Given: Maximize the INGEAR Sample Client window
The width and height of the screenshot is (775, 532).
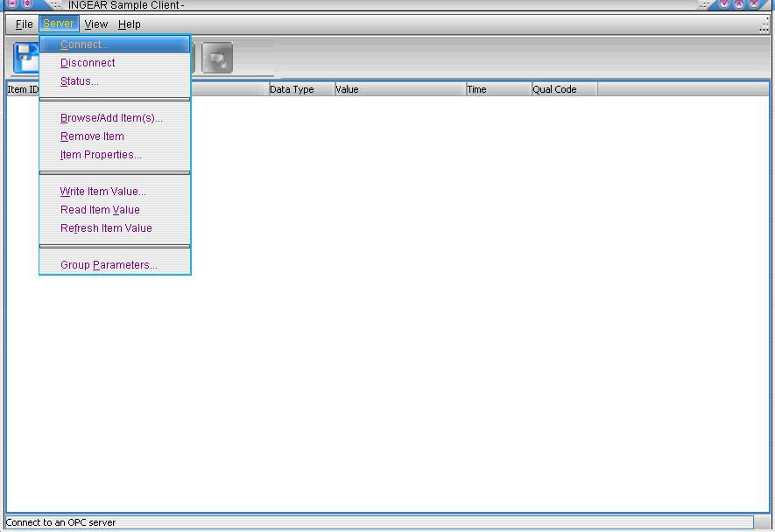Looking at the screenshot, I should click(x=739, y=3).
